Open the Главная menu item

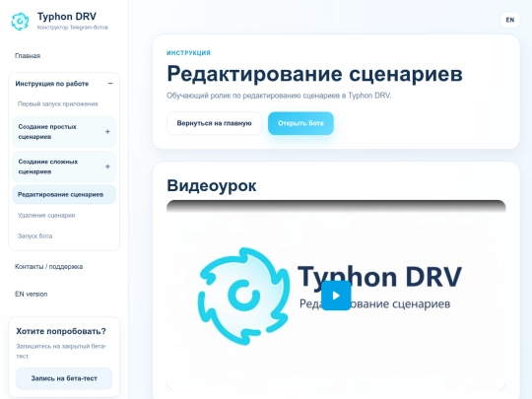coord(28,56)
